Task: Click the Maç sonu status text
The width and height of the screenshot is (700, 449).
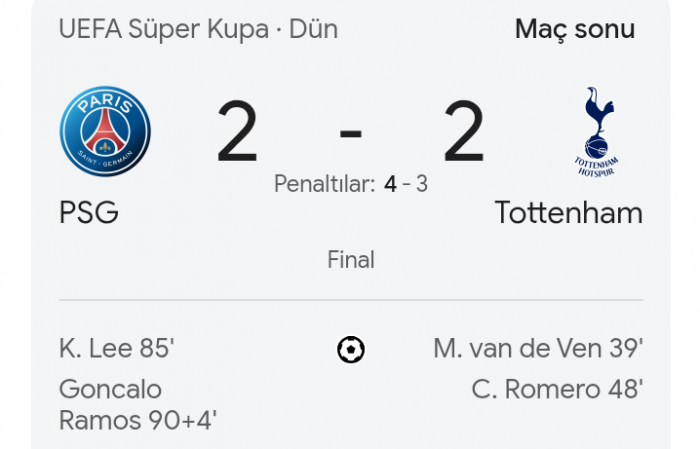Action: [x=575, y=29]
